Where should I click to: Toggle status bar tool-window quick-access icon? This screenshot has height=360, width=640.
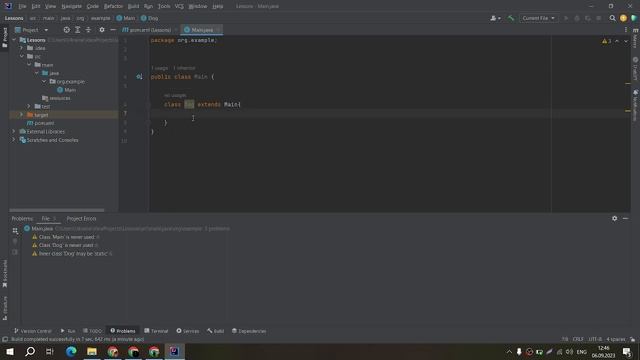5,339
